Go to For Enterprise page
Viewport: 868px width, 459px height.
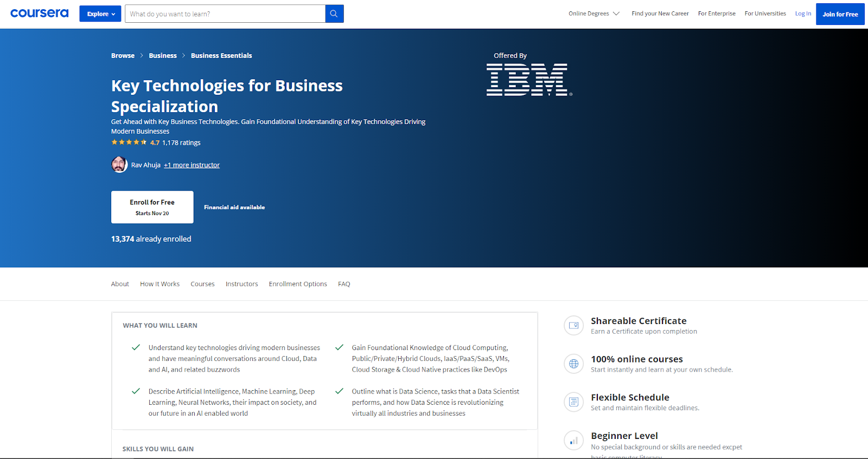coord(717,14)
